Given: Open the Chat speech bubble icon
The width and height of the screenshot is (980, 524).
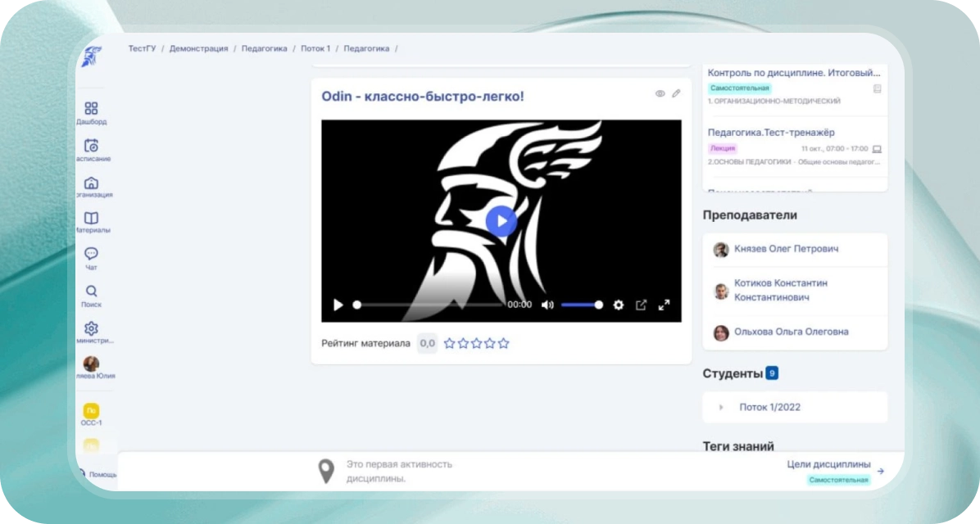Looking at the screenshot, I should 91,254.
